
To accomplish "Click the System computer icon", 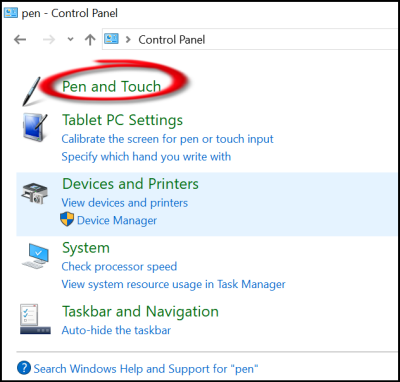I will [35, 256].
